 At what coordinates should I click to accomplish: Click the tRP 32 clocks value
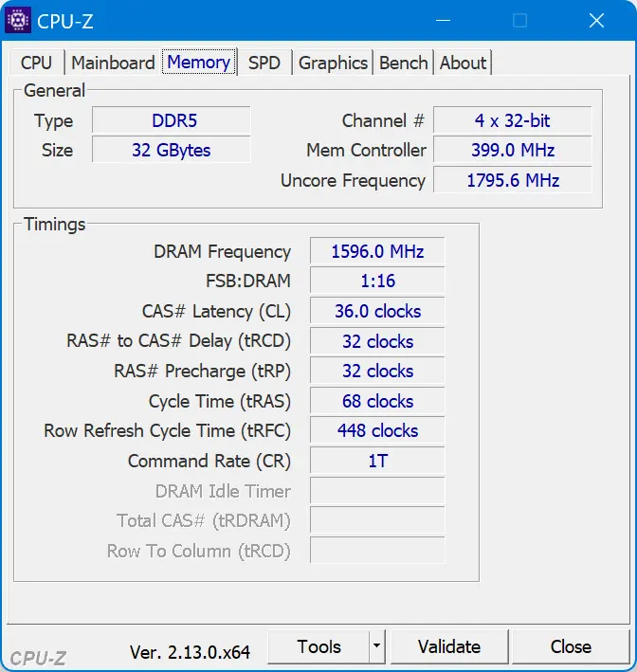[377, 371]
